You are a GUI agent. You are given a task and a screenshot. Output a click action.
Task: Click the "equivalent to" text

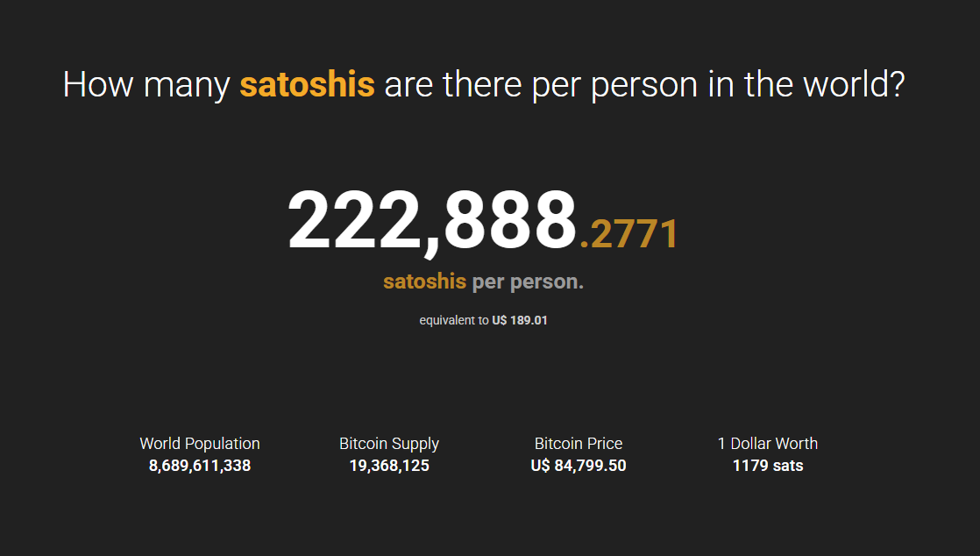coord(454,320)
